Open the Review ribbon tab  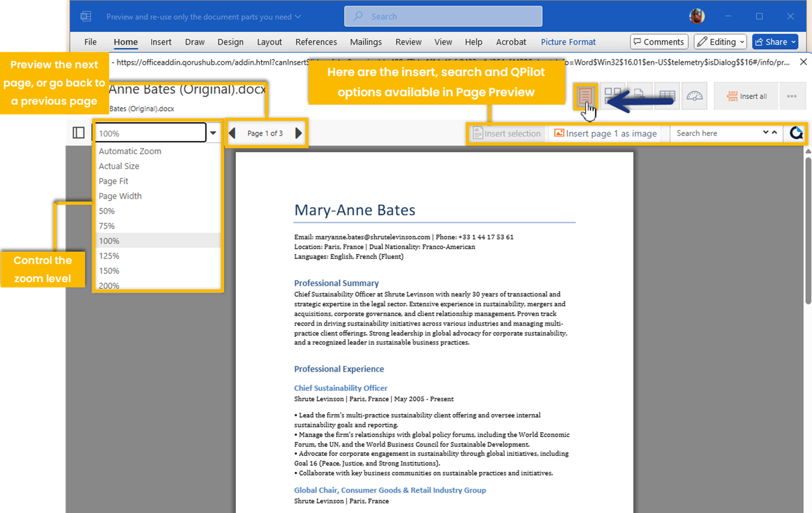coord(408,42)
